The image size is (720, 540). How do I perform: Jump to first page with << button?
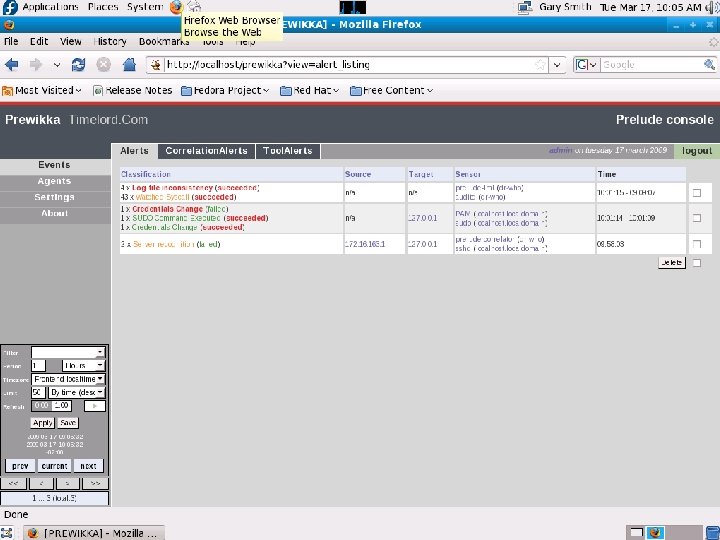coord(14,483)
